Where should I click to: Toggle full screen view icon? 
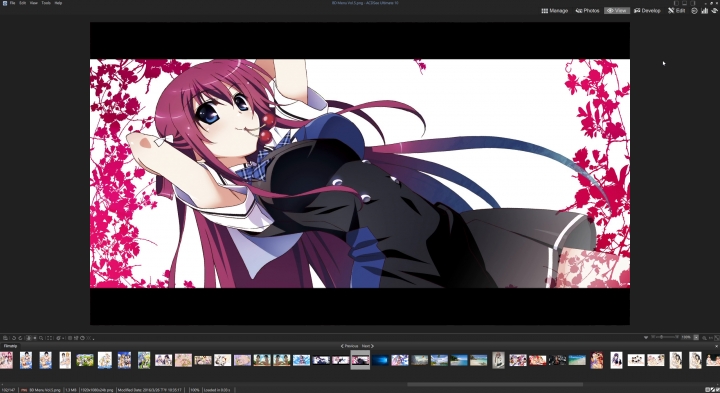click(49, 338)
